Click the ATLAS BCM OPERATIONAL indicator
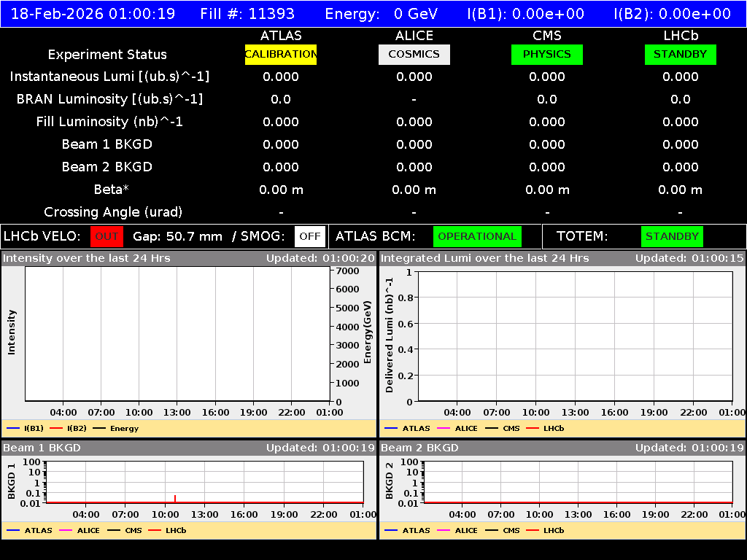This screenshot has height=560, width=747. 477,236
